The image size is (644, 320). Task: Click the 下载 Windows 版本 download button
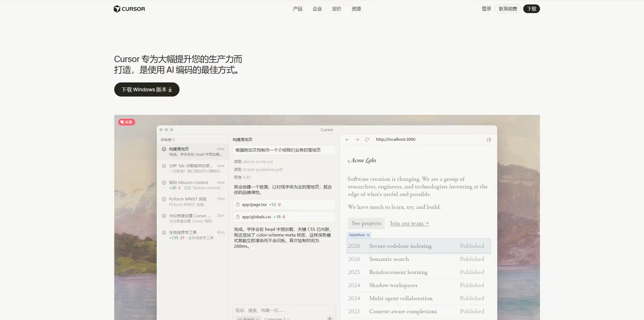pos(146,89)
